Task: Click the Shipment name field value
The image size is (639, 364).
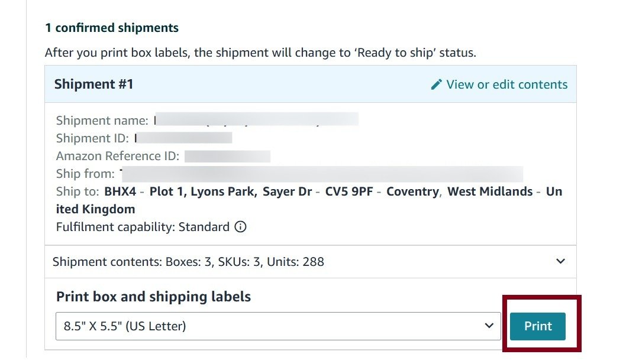Action: pos(256,121)
